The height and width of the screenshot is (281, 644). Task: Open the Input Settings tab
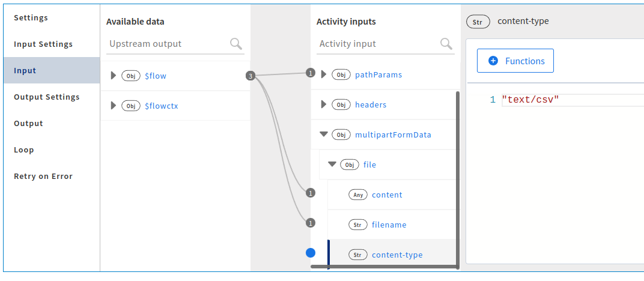click(43, 44)
